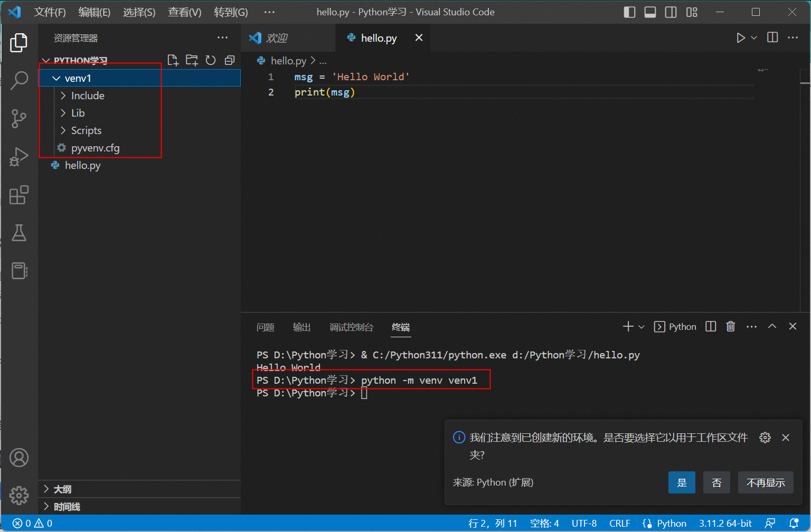Click the UTF-8 encoding status item
The height and width of the screenshot is (532, 811).
[x=584, y=524]
